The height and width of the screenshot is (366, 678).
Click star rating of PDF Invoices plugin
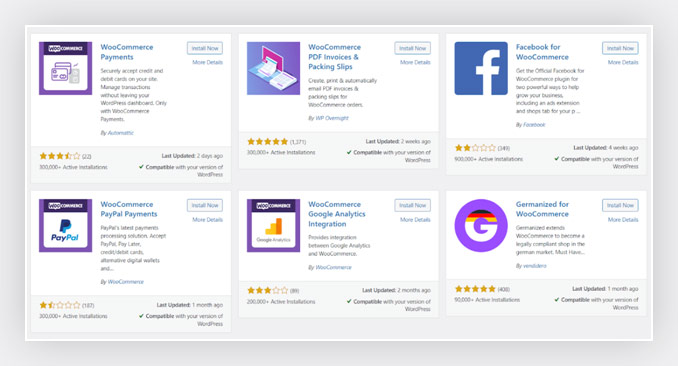click(x=267, y=141)
